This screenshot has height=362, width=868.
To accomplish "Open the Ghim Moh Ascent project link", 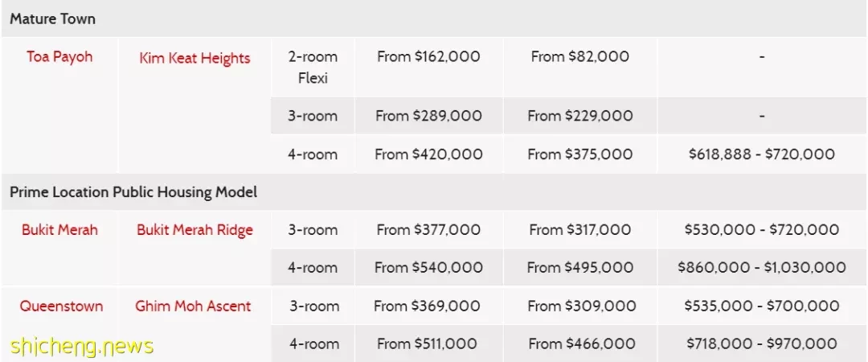I will coord(193,306).
